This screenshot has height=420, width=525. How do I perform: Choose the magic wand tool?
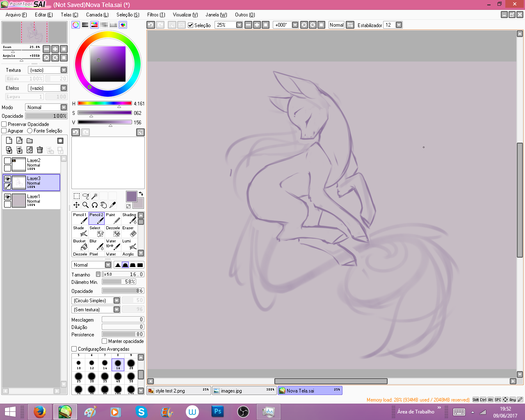(x=94, y=196)
